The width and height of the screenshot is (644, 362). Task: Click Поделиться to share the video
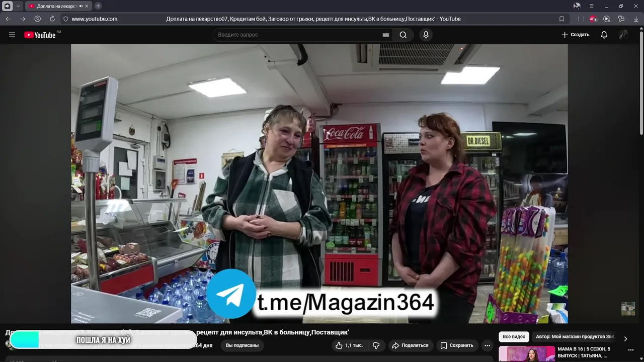[410, 345]
